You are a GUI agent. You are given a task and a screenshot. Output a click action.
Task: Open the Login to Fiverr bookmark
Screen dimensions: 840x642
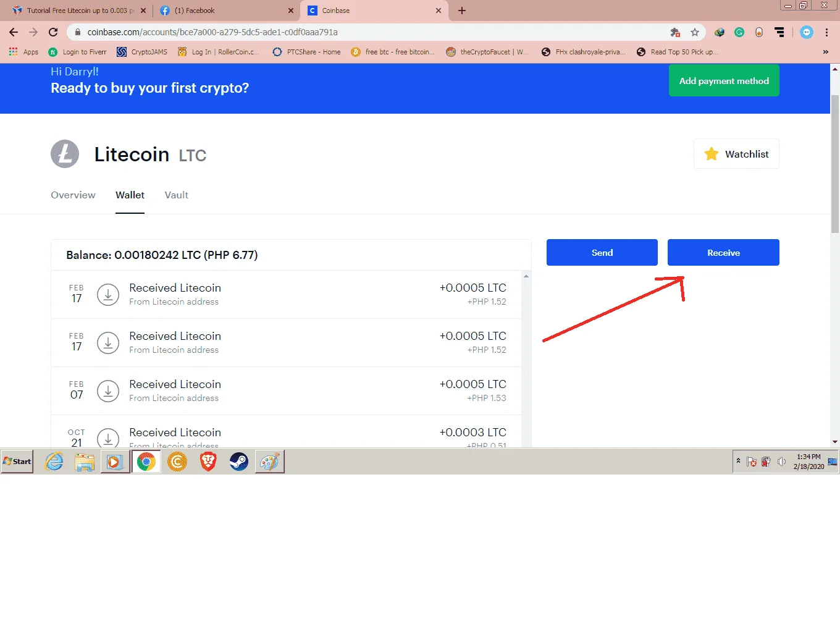coord(77,52)
